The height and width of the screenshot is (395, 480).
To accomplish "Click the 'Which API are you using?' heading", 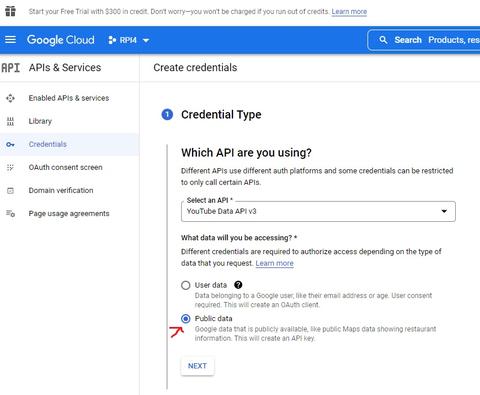I will point(246,153).
